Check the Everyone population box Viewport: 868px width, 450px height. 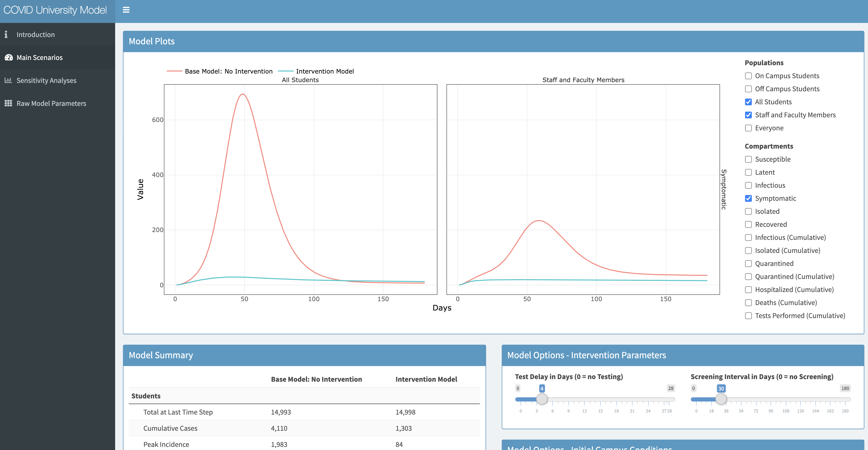(748, 128)
